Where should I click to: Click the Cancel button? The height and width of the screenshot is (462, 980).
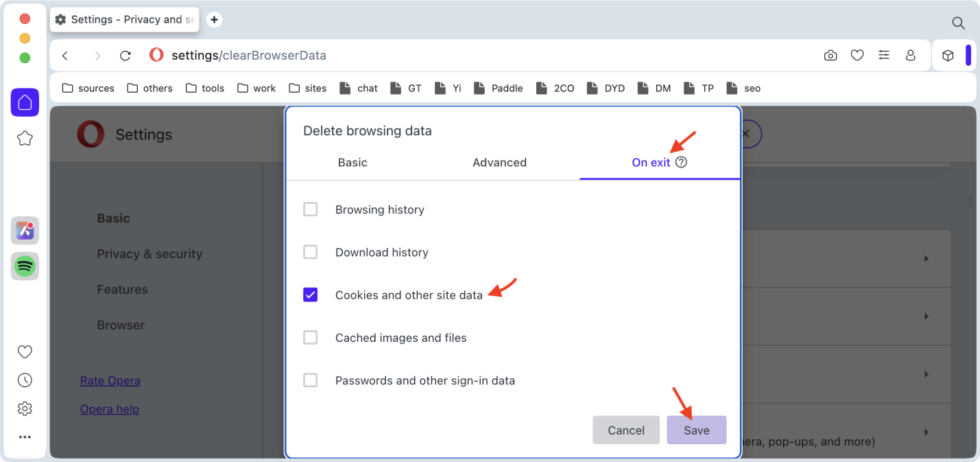[x=626, y=430]
